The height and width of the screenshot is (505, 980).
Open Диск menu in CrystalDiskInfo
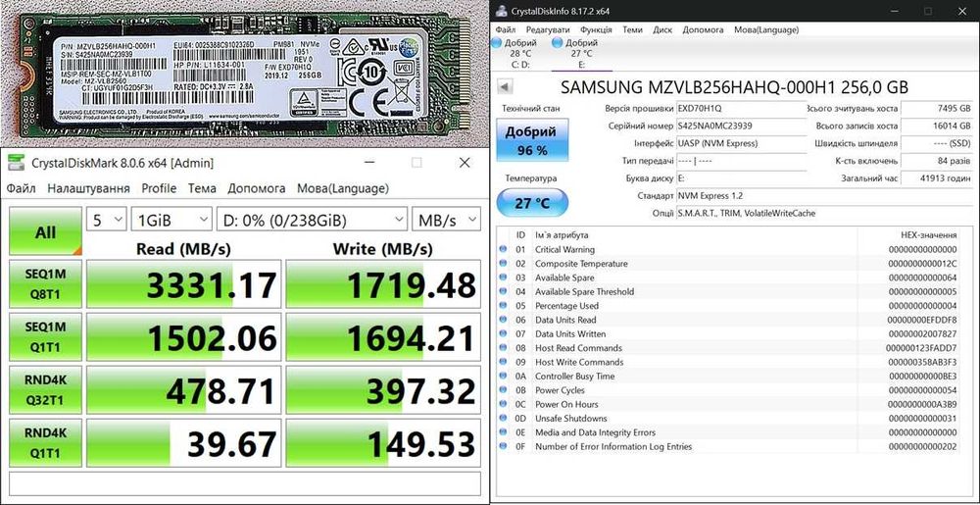tap(662, 29)
